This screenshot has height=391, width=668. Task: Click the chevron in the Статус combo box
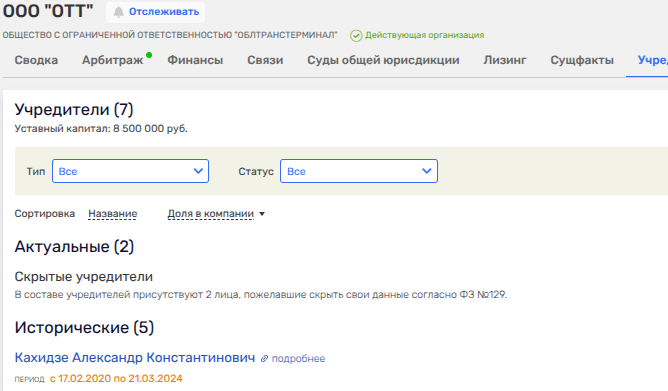point(426,171)
